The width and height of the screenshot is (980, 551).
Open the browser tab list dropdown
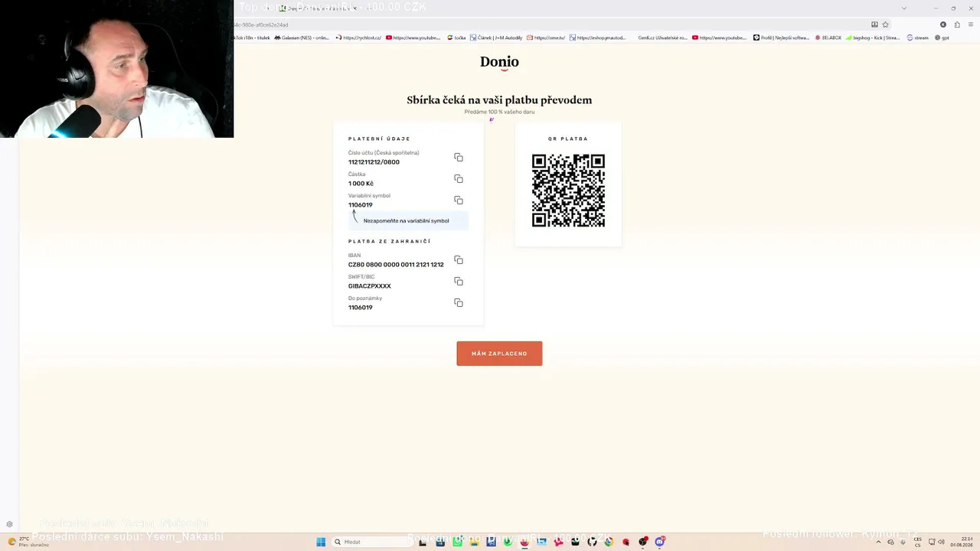click(903, 8)
